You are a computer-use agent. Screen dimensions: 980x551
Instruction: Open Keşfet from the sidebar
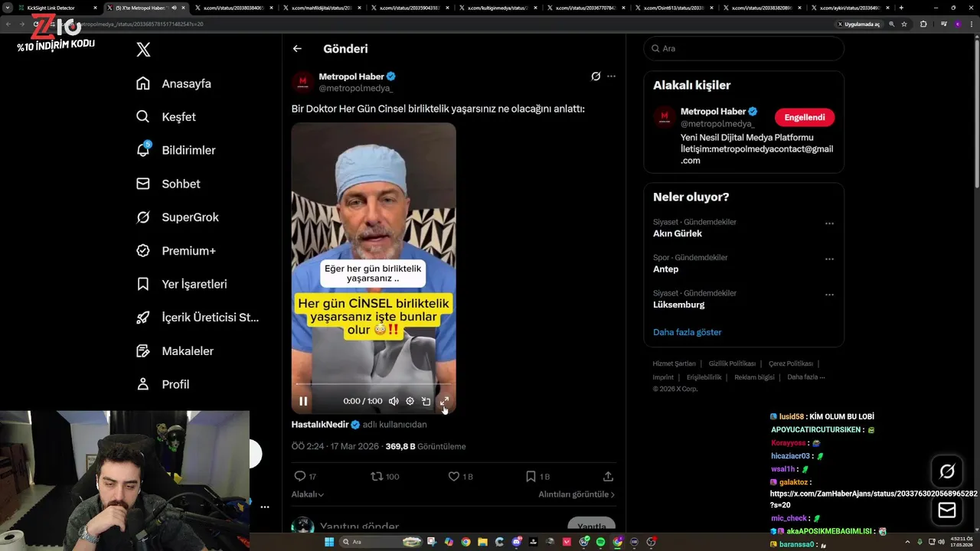tap(165, 117)
